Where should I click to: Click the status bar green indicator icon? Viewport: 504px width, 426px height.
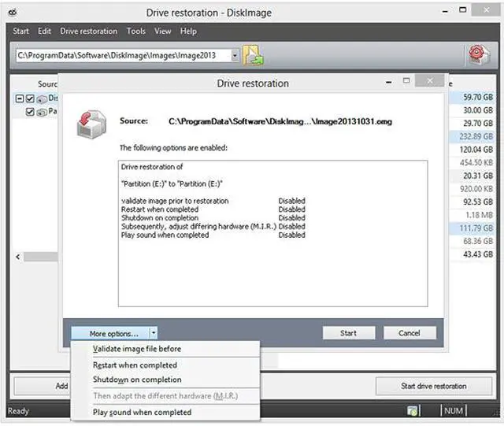[x=412, y=411]
